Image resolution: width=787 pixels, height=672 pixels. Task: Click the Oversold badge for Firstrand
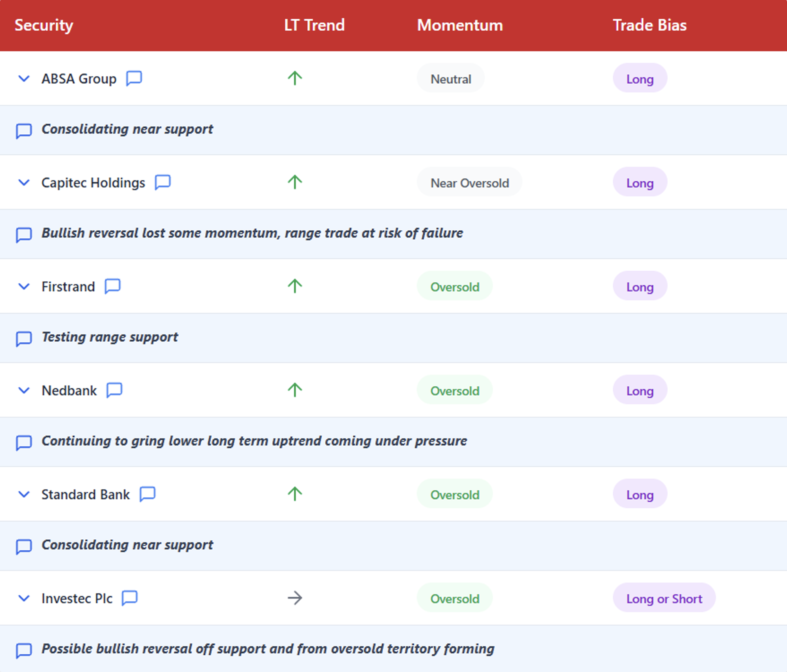point(455,286)
